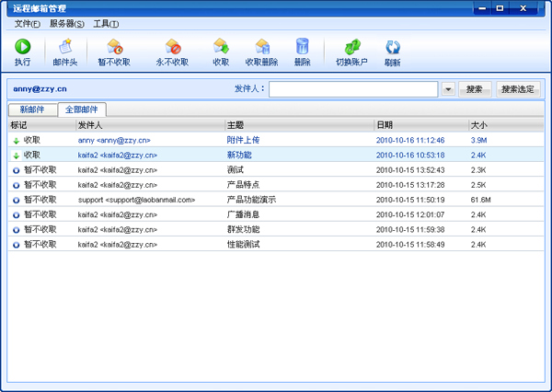Click the 发件人 search input field
552x392 pixels.
coord(352,89)
